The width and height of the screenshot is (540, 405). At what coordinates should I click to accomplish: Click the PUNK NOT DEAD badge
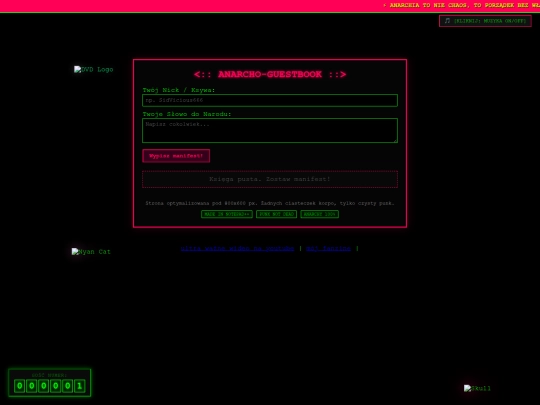click(x=276, y=214)
